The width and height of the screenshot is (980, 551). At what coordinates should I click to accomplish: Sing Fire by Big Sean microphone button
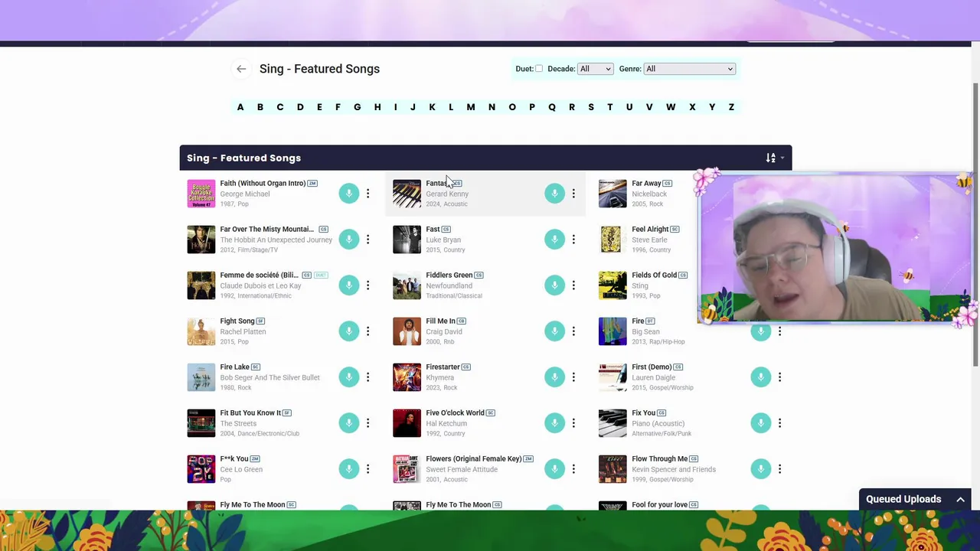760,331
